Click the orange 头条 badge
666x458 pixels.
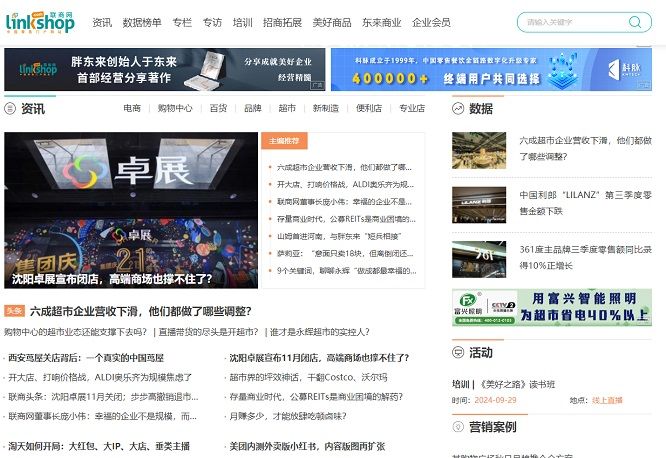[x=14, y=311]
